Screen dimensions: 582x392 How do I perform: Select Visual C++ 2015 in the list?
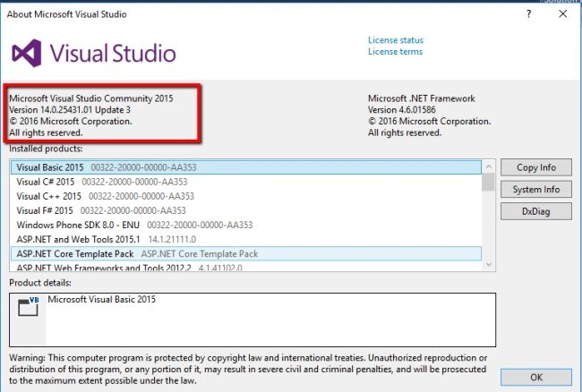[246, 196]
